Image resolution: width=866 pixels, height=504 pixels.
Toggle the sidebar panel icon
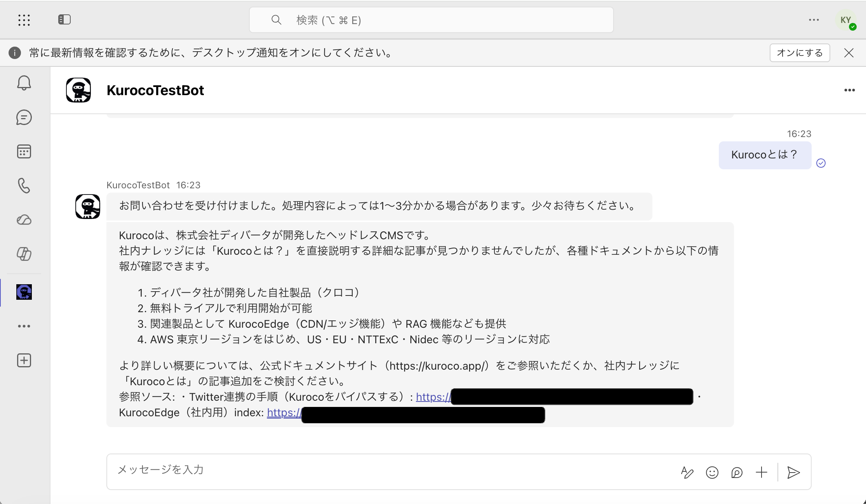64,19
